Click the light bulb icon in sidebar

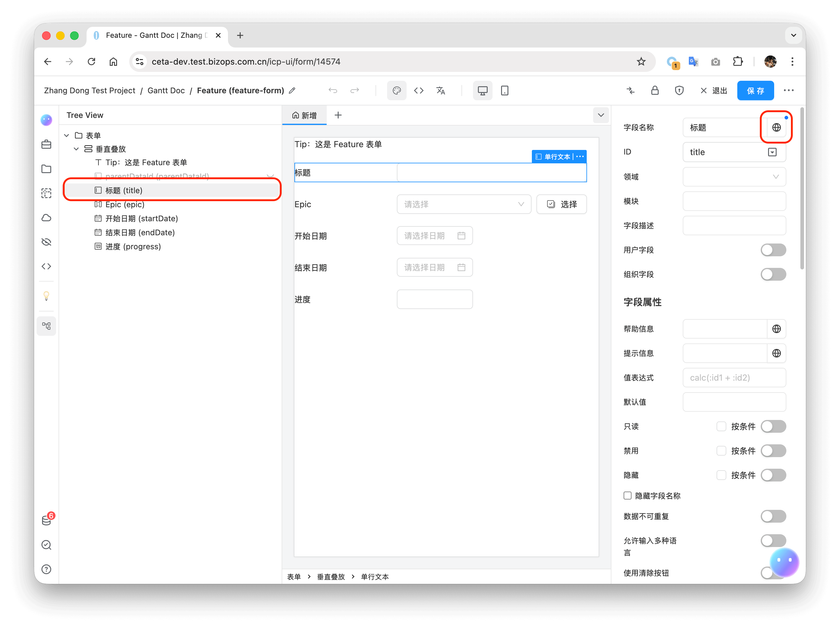pos(46,296)
